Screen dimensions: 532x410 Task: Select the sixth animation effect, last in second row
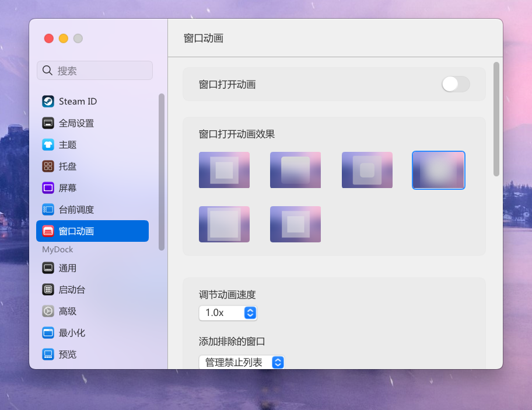click(x=296, y=224)
